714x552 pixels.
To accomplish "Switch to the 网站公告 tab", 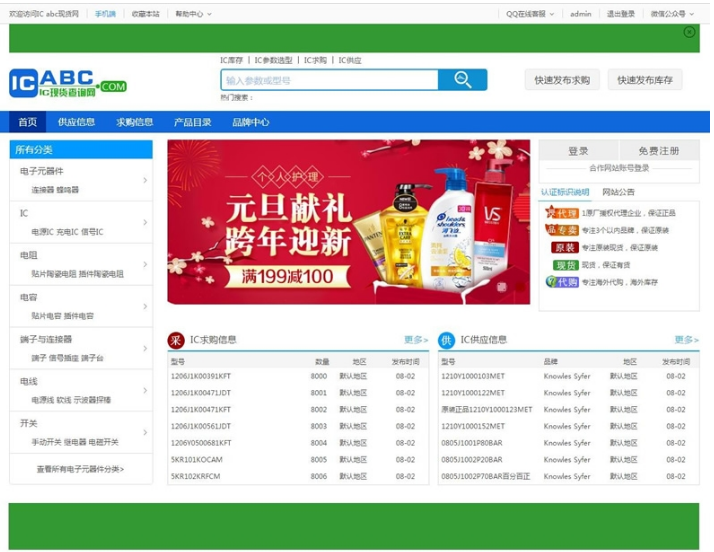I will pos(618,192).
